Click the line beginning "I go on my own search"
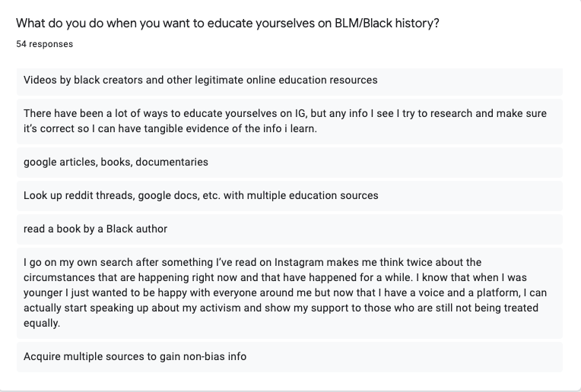The height and width of the screenshot is (392, 581). pyautogui.click(x=252, y=262)
